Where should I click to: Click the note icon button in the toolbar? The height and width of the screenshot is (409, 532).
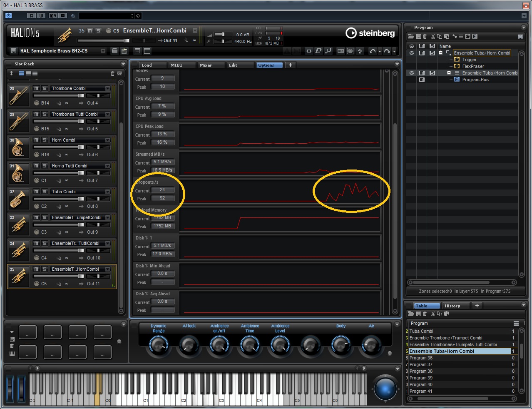328,51
